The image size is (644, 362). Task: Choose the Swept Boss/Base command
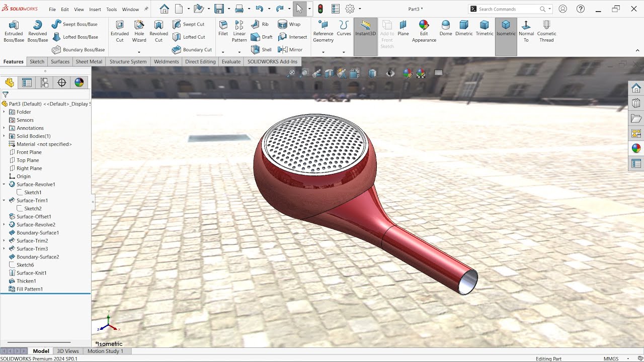point(74,24)
